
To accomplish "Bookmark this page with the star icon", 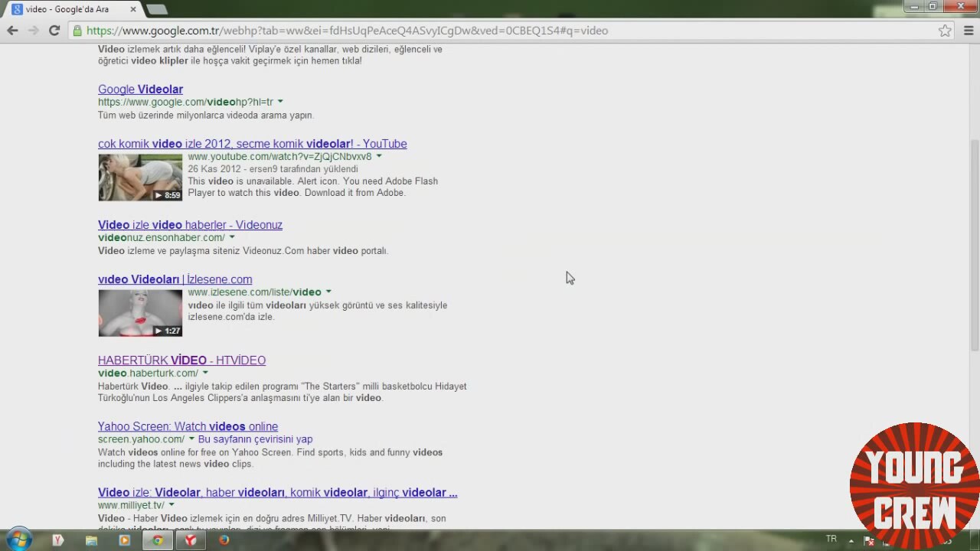I will click(x=945, y=31).
